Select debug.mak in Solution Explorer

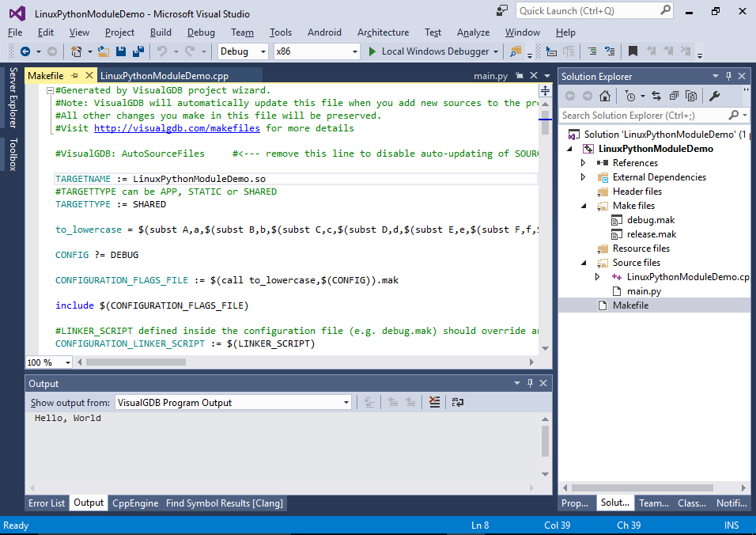click(650, 220)
